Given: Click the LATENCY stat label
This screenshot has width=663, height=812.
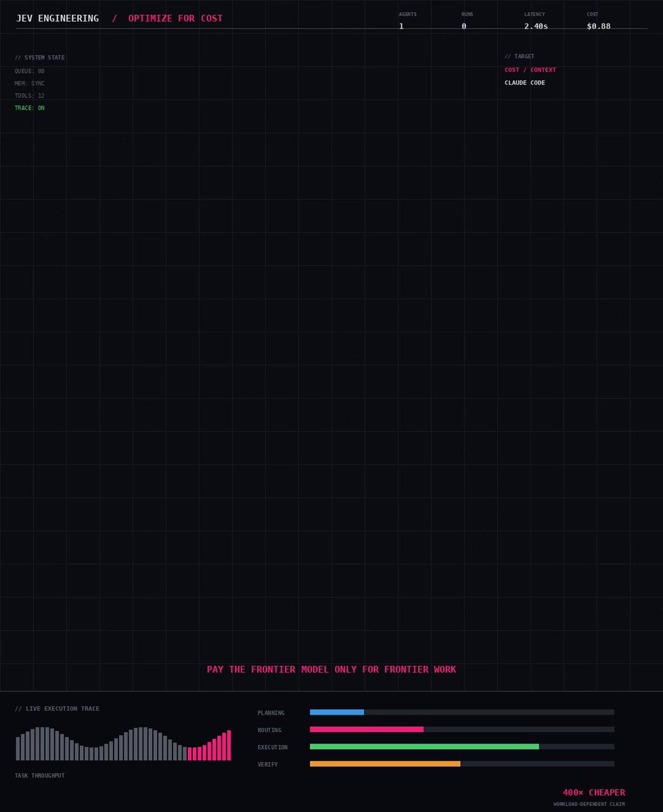Looking at the screenshot, I should click(534, 14).
